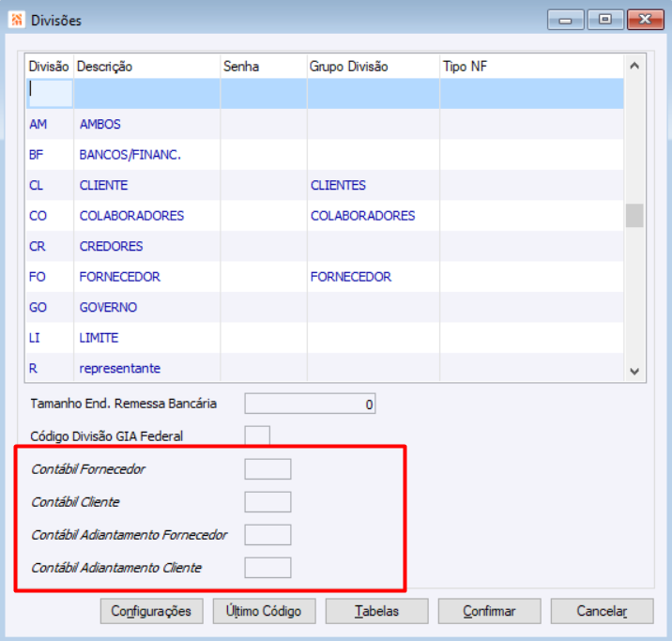Select the CO COLABORADORES row
Image resolution: width=672 pixels, height=641 pixels.
coord(325,216)
